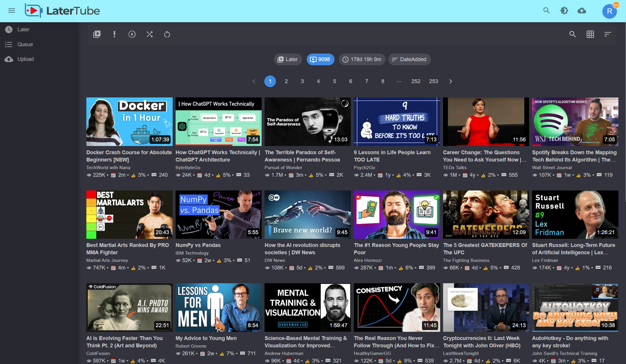Open How the AI revolution disrupts societies title
This screenshot has width=626, height=364.
(x=302, y=249)
